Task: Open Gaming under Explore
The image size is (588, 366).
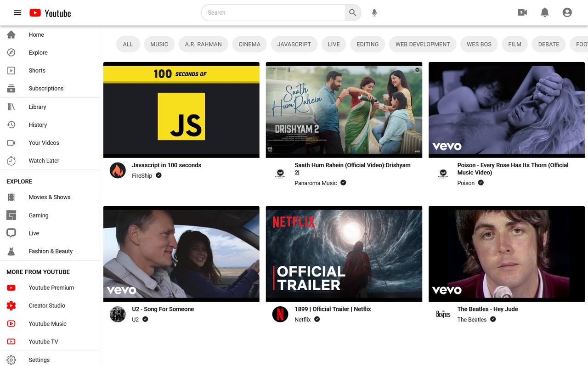Action: pyautogui.click(x=38, y=215)
